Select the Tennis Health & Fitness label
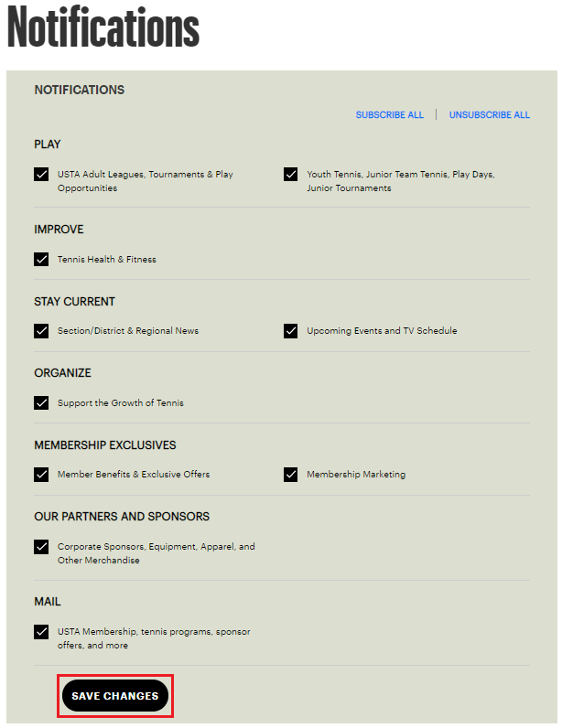562x728 pixels. click(107, 259)
